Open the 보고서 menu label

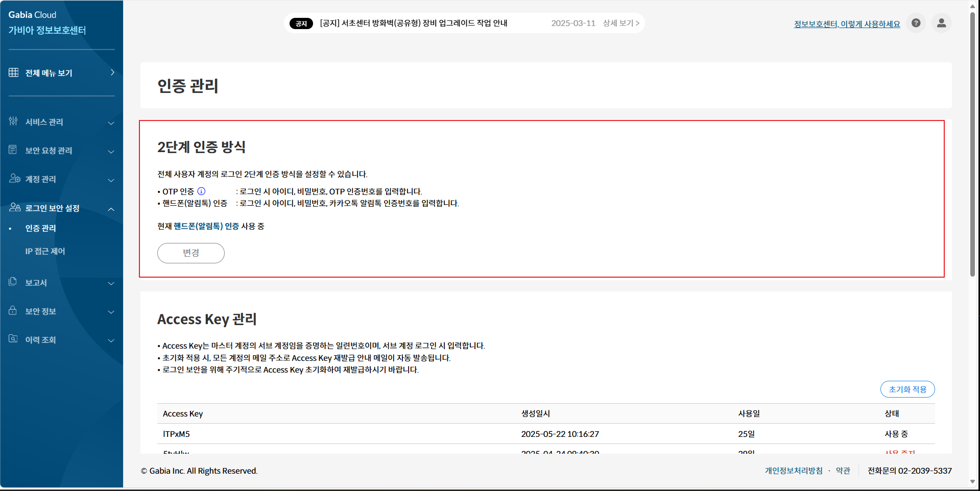pos(36,283)
